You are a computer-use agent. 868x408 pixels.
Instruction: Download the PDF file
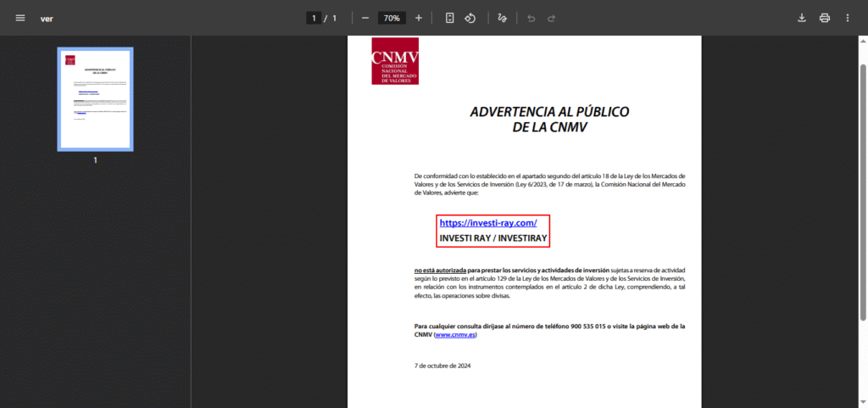(802, 19)
